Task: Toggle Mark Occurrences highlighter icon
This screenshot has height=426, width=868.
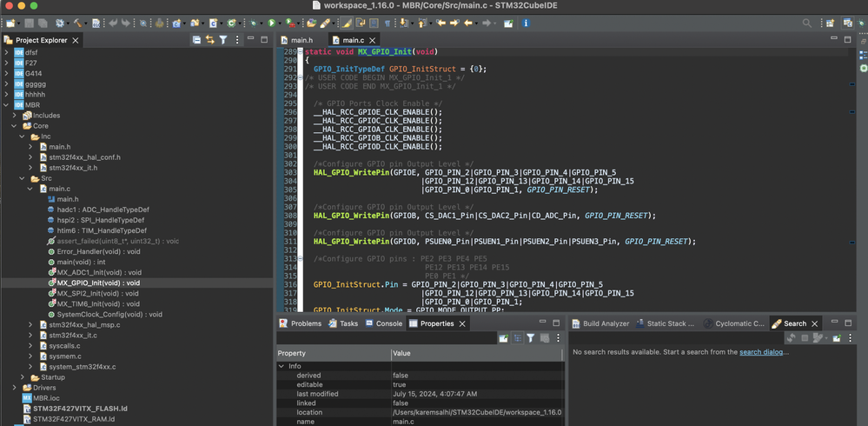Action: [x=346, y=23]
